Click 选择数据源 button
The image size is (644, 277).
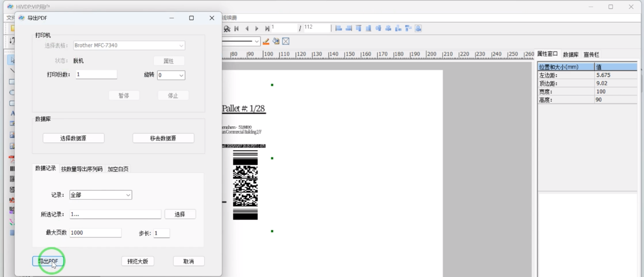(73, 138)
